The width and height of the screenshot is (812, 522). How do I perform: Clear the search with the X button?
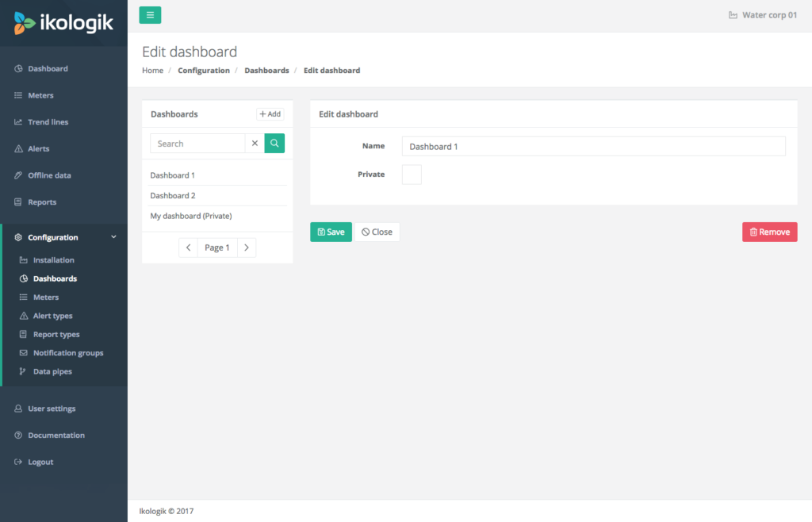coord(255,144)
